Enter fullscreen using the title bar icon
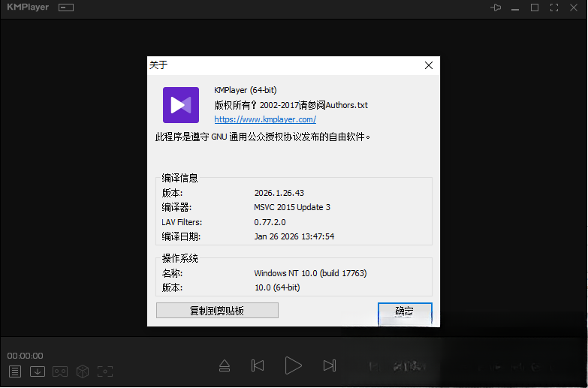The width and height of the screenshot is (588, 388). [x=554, y=8]
